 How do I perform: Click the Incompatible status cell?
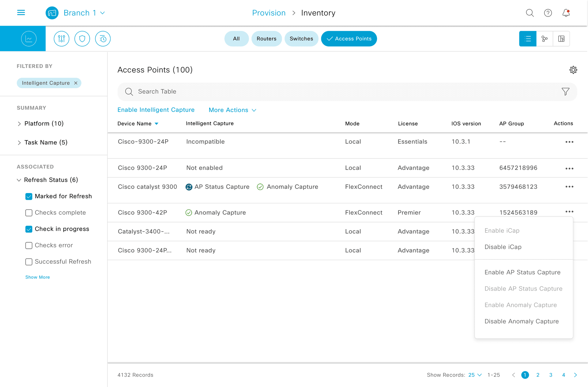[x=205, y=142]
